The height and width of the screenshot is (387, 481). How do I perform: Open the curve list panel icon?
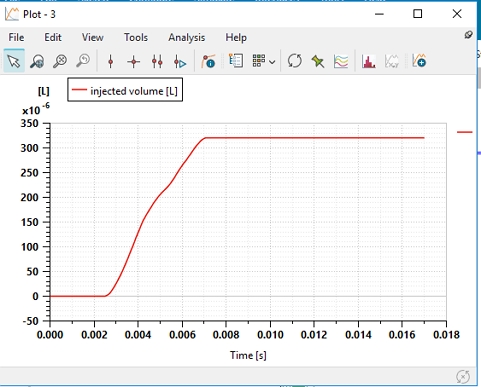pyautogui.click(x=236, y=61)
